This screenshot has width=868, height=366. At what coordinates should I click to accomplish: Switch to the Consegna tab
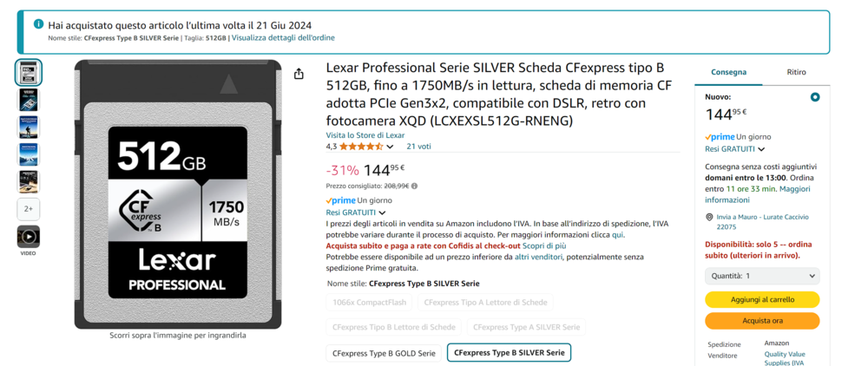(728, 72)
